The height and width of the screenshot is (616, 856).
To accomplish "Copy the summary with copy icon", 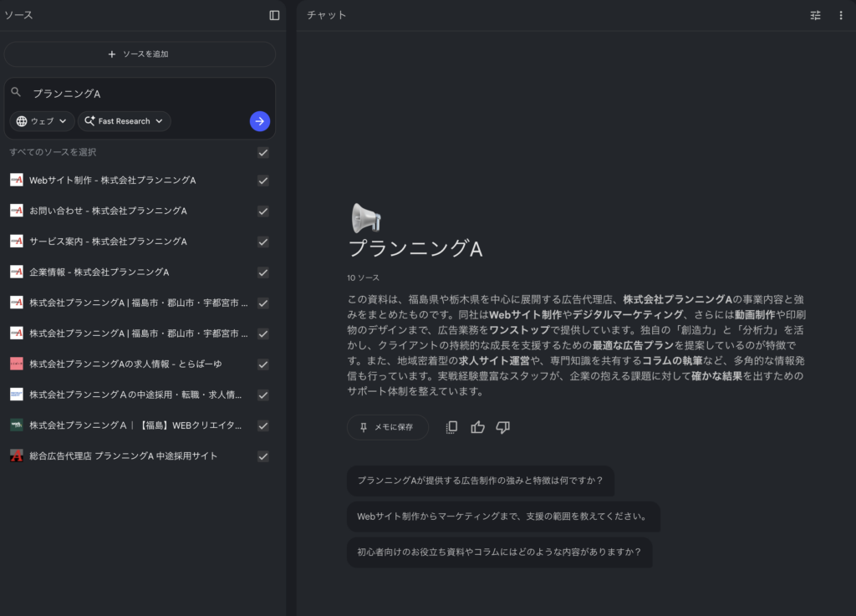I will click(x=451, y=427).
